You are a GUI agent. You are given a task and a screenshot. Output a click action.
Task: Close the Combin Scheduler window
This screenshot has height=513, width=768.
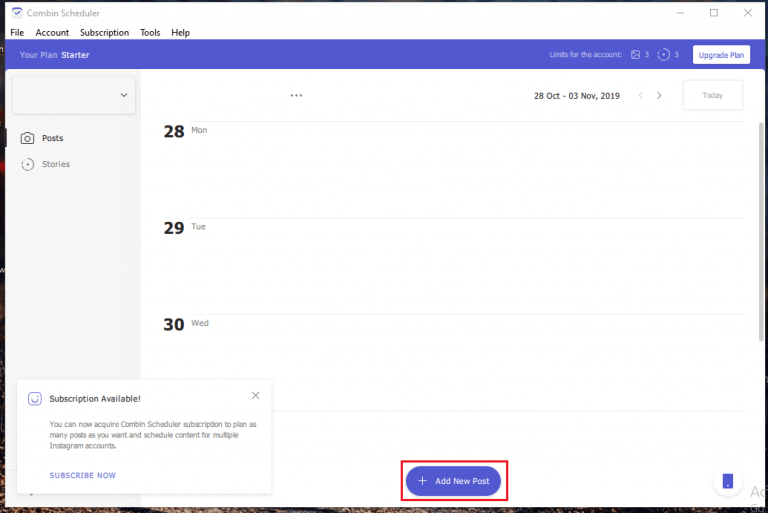click(747, 13)
